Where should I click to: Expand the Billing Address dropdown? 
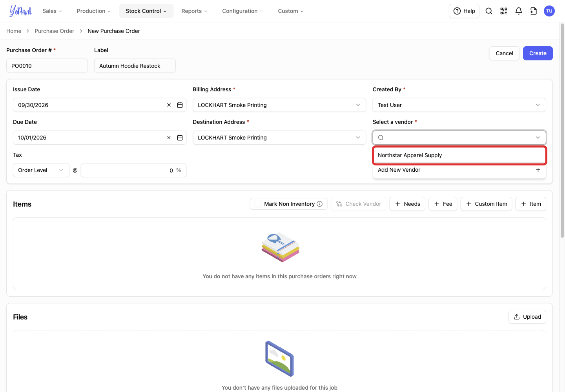point(279,105)
